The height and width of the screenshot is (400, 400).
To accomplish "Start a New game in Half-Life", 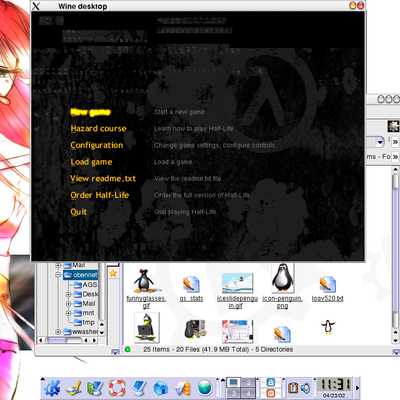I will click(90, 112).
